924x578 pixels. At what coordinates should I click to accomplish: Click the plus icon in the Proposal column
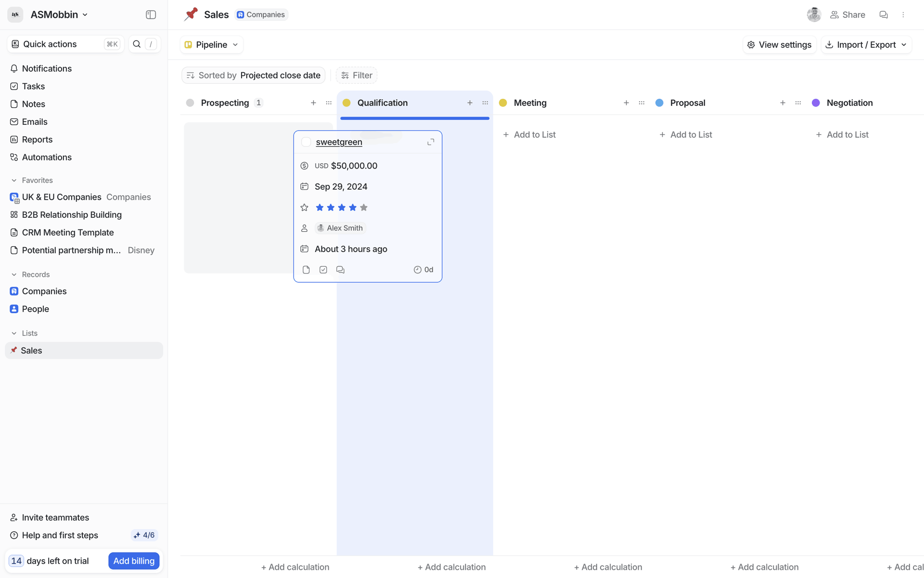coord(783,103)
